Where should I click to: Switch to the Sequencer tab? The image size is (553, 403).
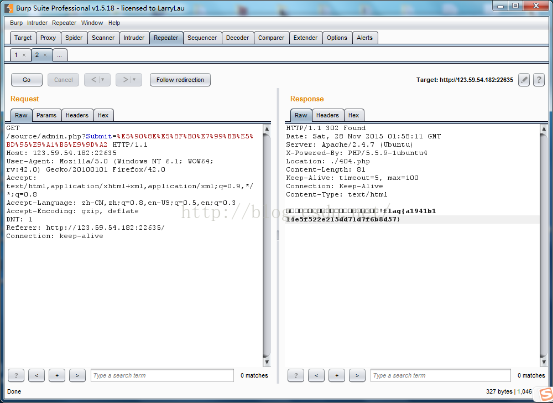[x=202, y=38]
